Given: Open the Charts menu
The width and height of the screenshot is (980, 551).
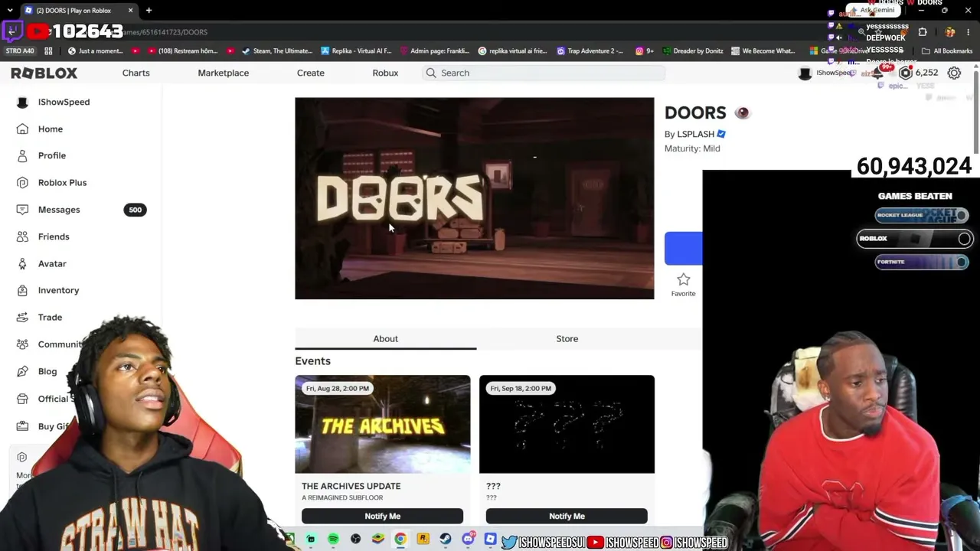Looking at the screenshot, I should click(136, 73).
